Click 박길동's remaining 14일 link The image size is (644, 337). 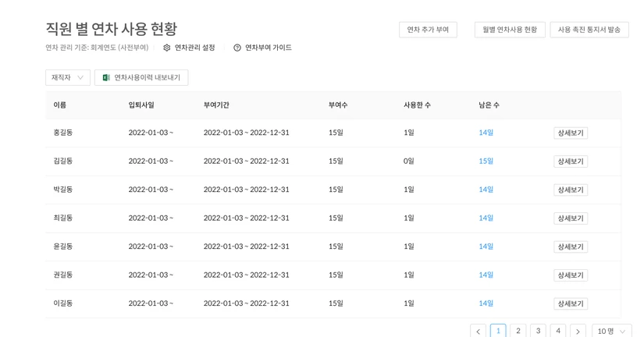coord(486,190)
